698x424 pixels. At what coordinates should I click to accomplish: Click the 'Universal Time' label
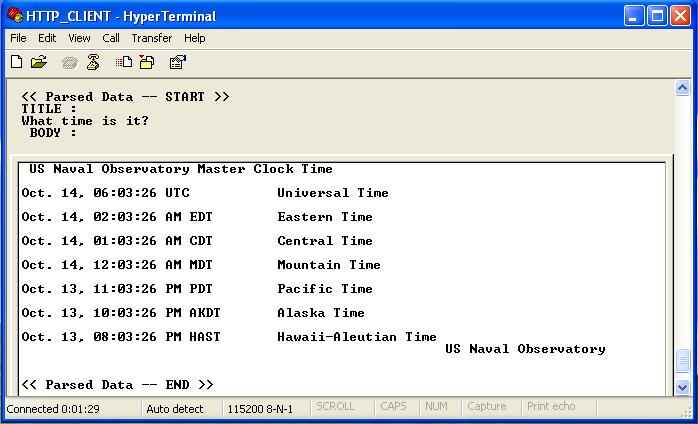click(x=333, y=193)
